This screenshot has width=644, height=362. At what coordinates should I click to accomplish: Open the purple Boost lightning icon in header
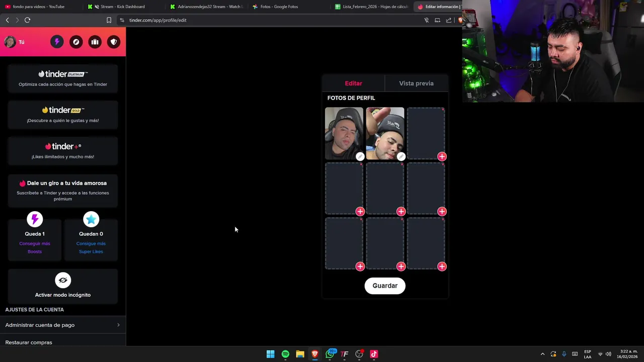click(57, 42)
